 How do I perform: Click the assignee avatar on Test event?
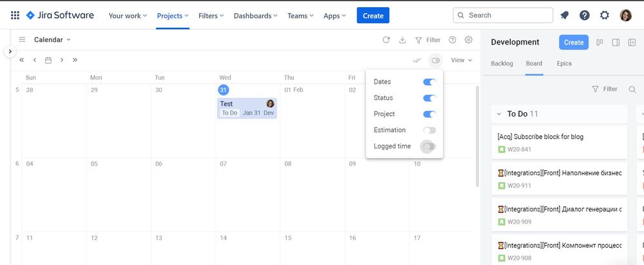point(270,104)
